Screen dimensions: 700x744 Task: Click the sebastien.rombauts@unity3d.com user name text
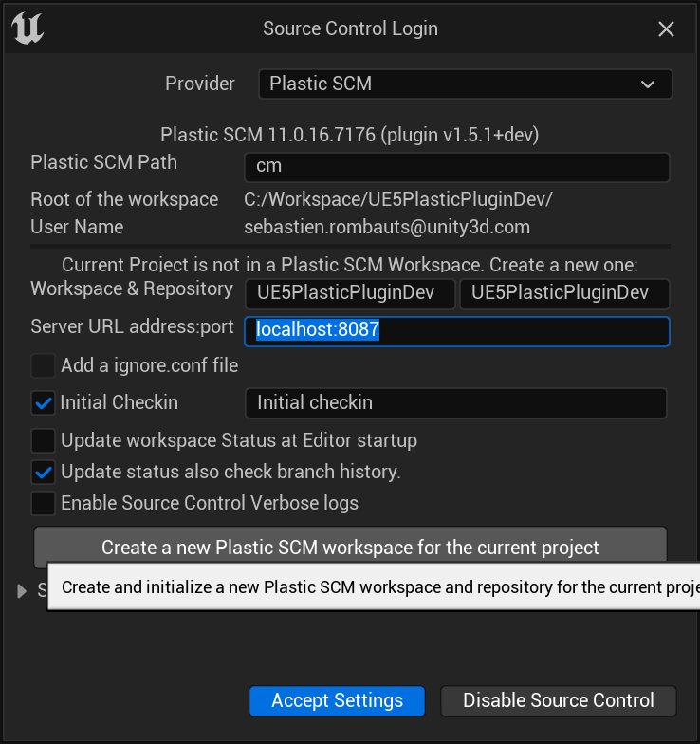point(387,228)
